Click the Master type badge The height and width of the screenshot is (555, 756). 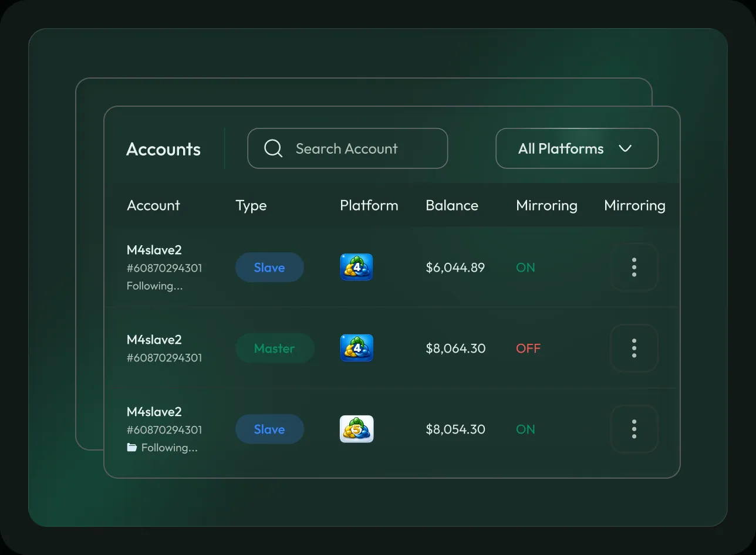[x=275, y=348]
